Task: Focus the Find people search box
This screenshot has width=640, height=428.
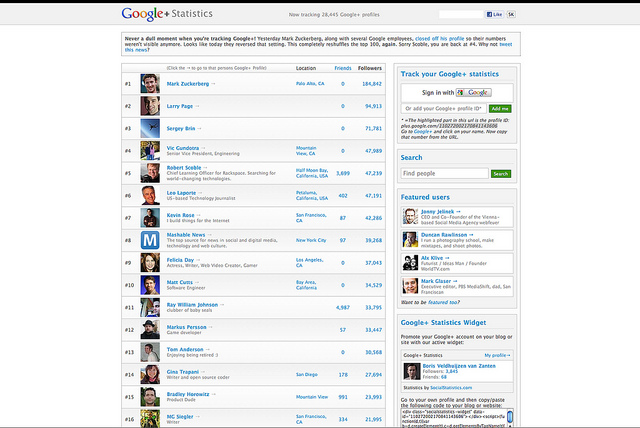Action: (444, 173)
